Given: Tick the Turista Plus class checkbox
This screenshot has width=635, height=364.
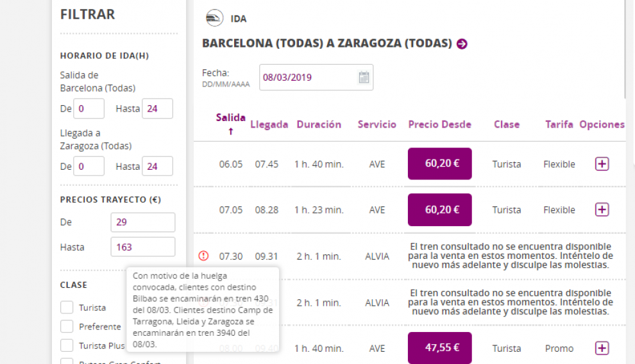Looking at the screenshot, I should (x=67, y=345).
